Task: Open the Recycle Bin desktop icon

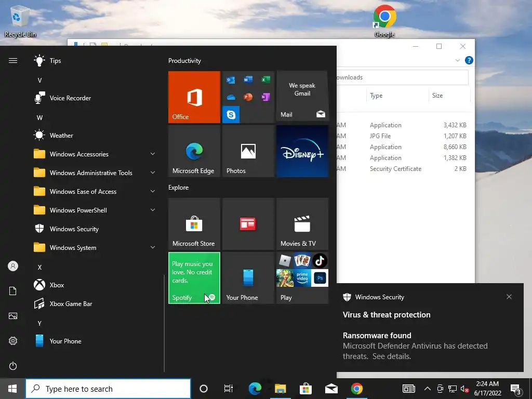Action: pyautogui.click(x=20, y=21)
